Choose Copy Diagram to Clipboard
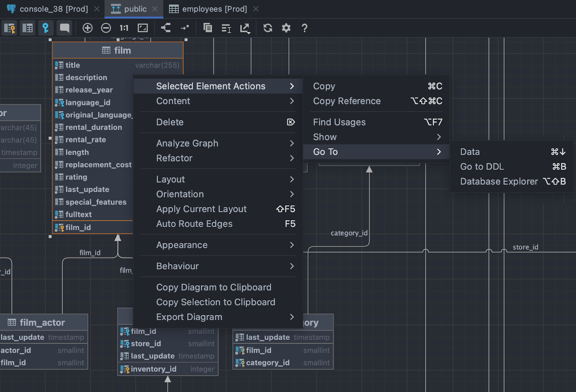The image size is (576, 392). pos(214,287)
